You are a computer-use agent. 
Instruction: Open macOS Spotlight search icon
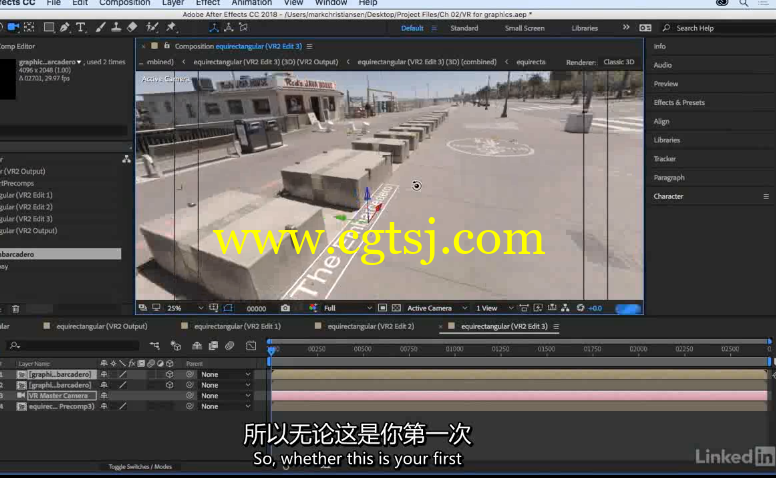click(743, 3)
